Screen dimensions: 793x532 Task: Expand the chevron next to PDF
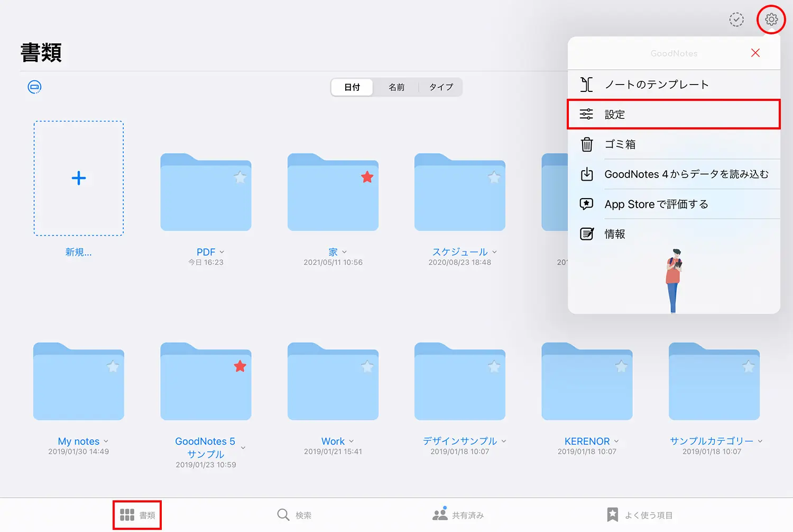(222, 252)
